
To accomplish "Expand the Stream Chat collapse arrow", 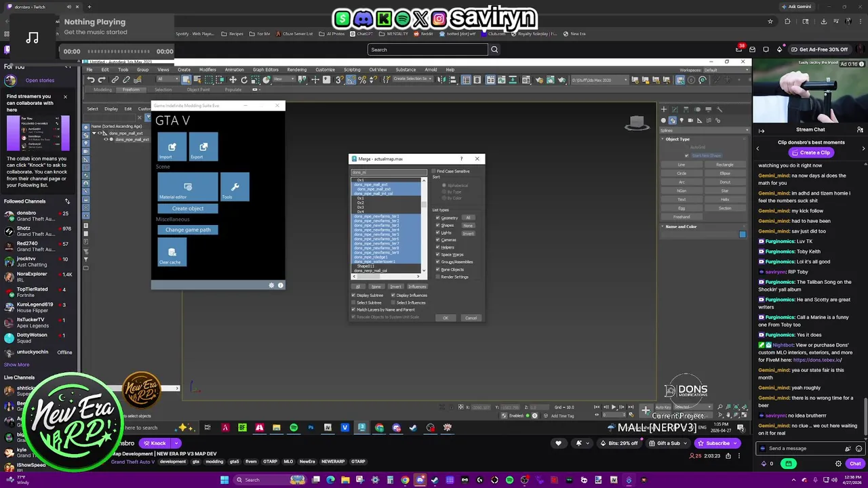I will tap(761, 130).
